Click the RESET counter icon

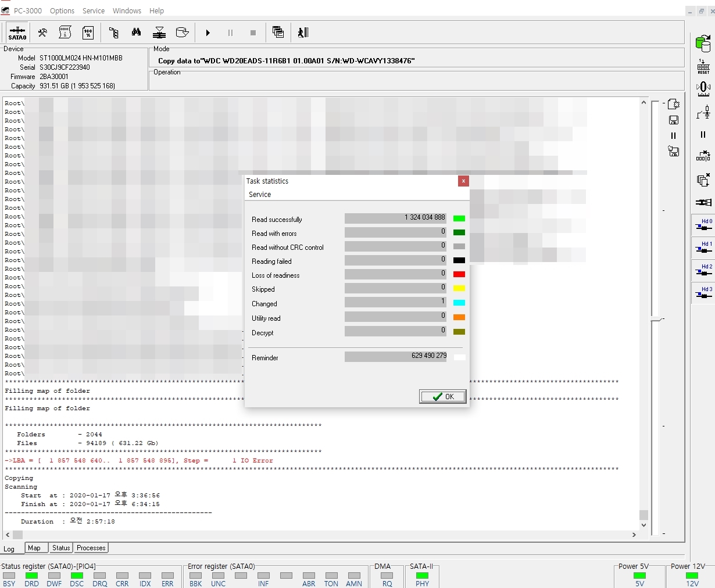click(x=703, y=66)
